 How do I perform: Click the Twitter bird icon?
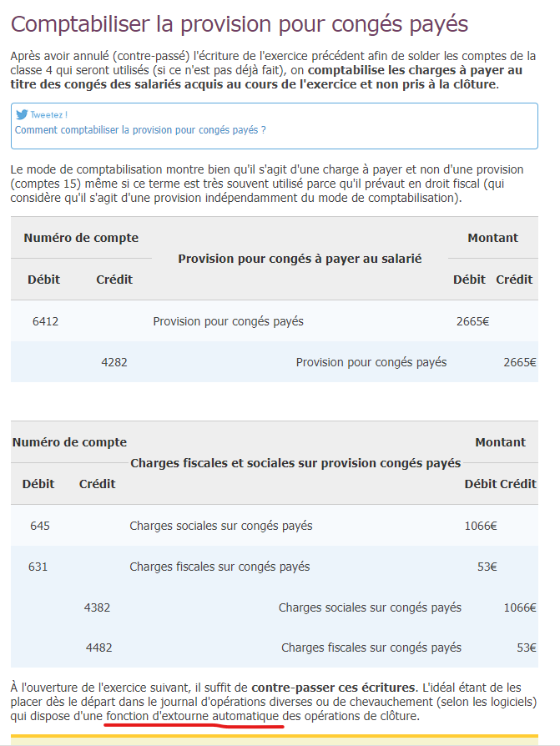pyautogui.click(x=22, y=115)
